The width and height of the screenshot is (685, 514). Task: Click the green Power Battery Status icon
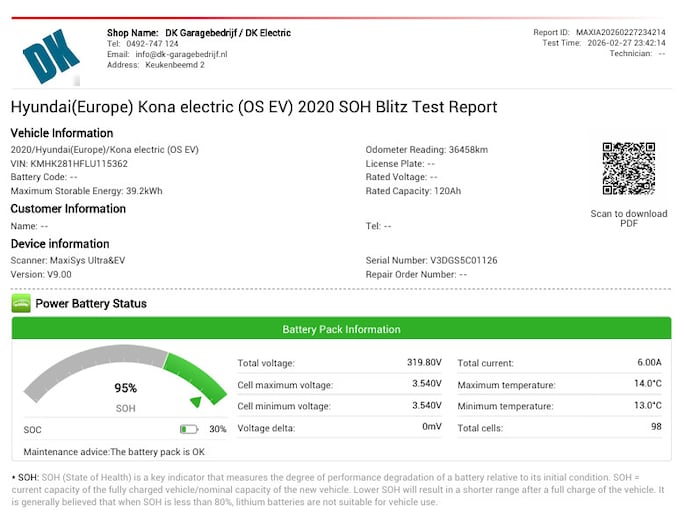click(21, 303)
